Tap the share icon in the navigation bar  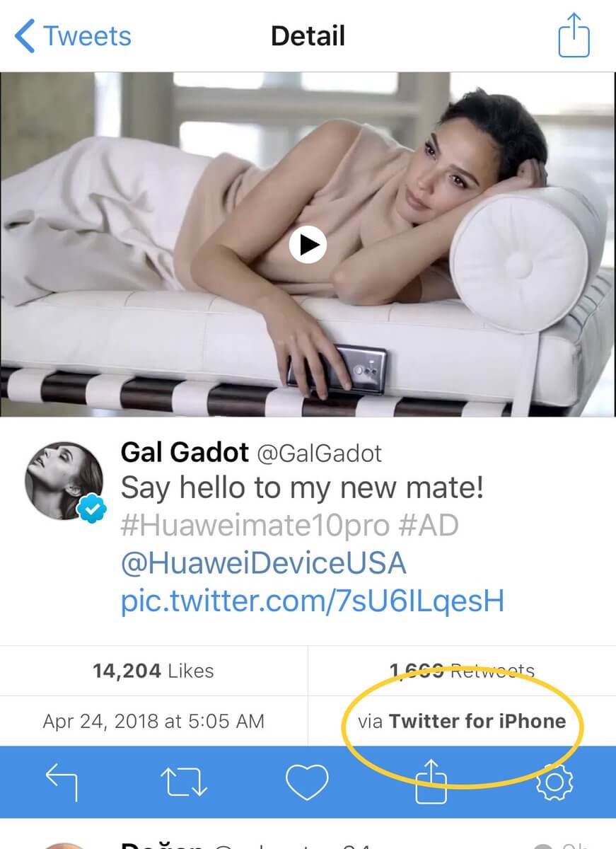[x=574, y=35]
